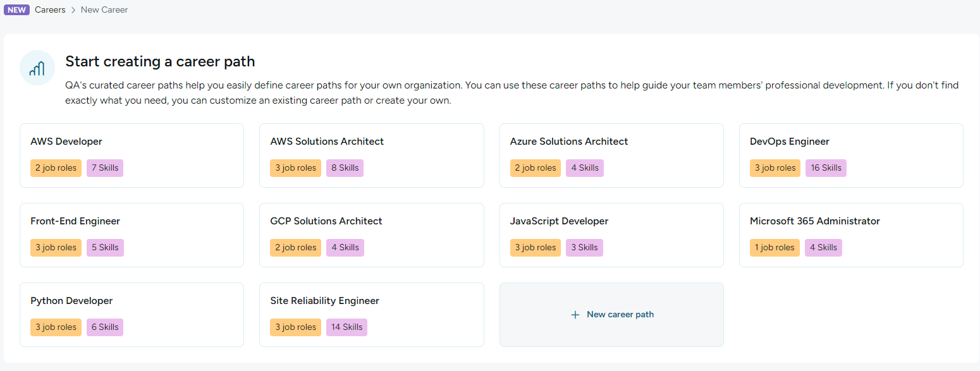Open the Front-End Engineer card
980x371 pixels.
point(132,235)
